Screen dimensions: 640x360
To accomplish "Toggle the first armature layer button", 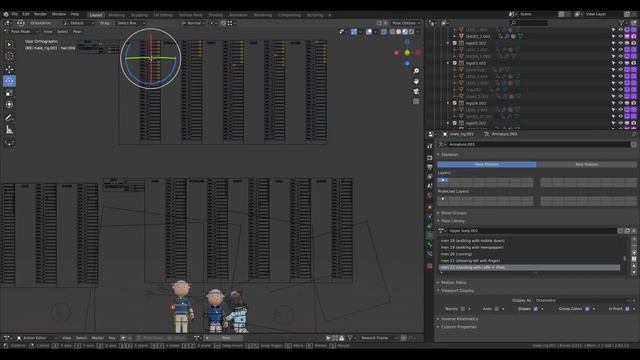I will coord(443,180).
